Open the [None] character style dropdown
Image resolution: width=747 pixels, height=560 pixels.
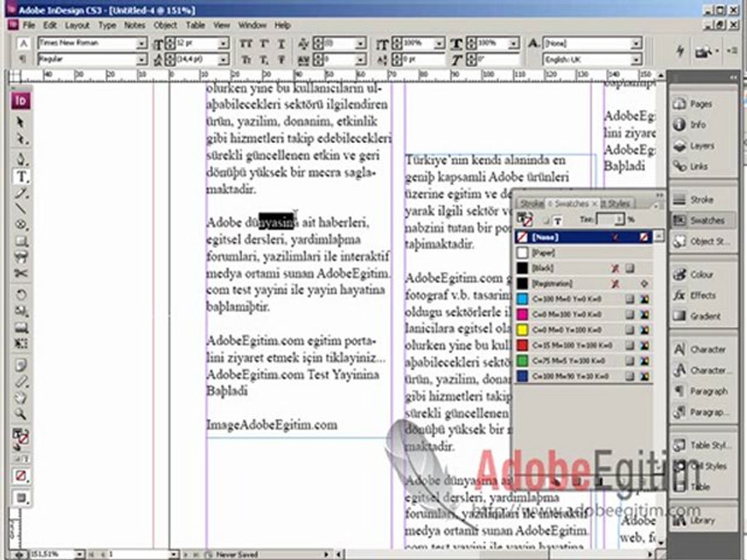tap(636, 44)
